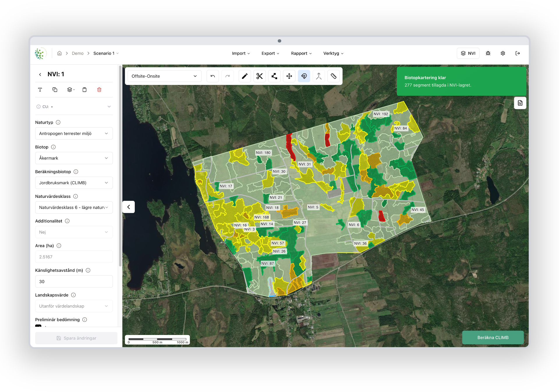The height and width of the screenshot is (392, 559).
Task: Toggle the NVI layer button
Action: [468, 53]
